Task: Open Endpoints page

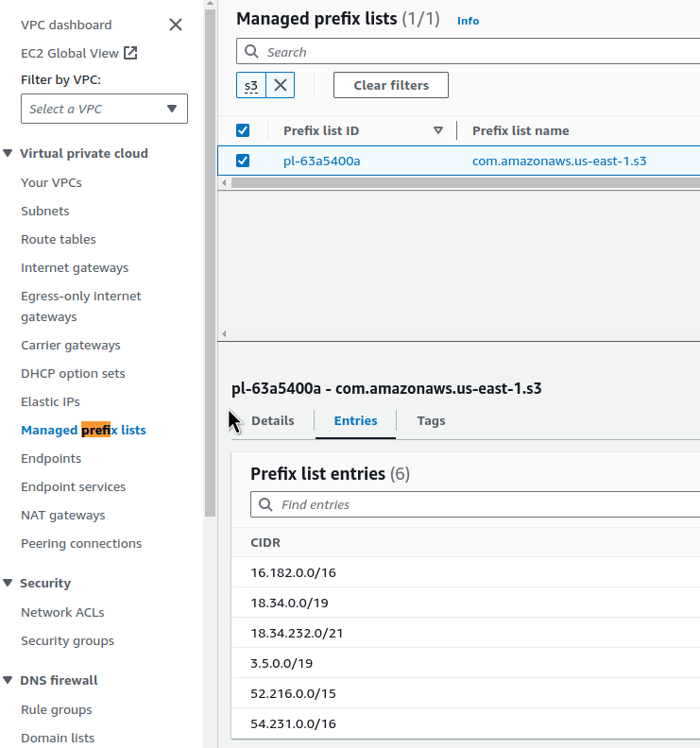Action: 51,459
